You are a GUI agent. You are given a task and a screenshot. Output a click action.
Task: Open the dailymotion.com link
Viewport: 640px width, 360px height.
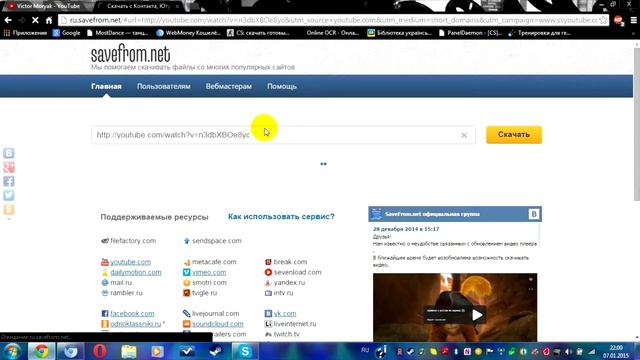136,272
